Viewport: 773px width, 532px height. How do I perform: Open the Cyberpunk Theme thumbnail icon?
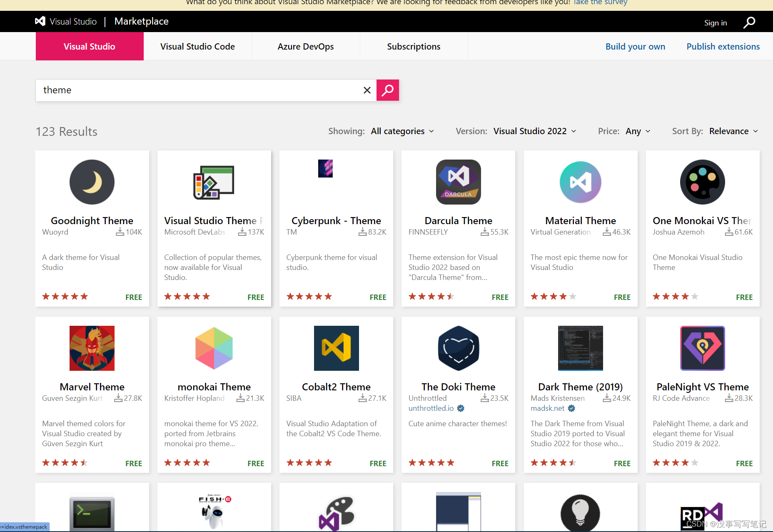[x=325, y=168]
